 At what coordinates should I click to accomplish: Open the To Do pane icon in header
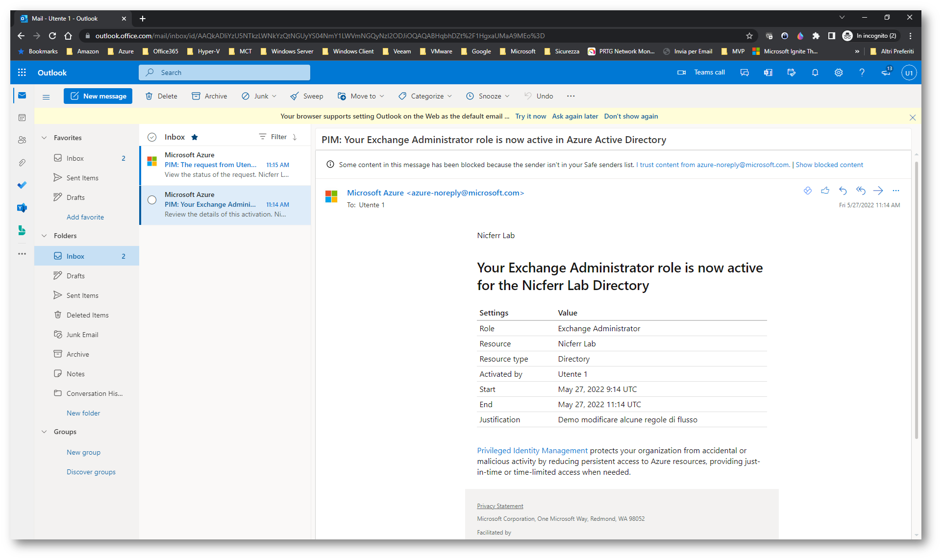[x=792, y=73]
